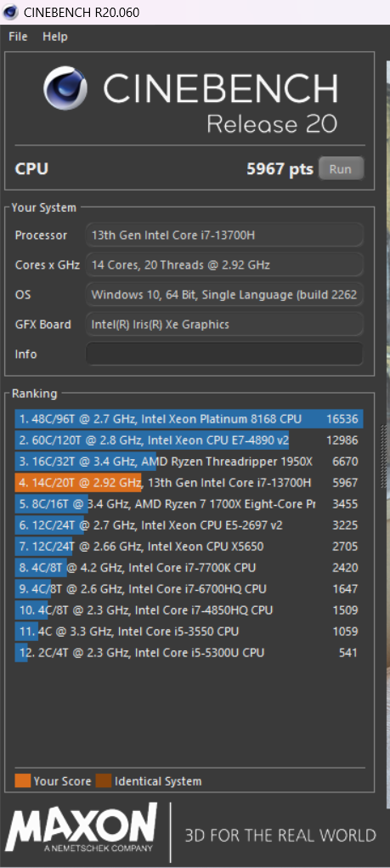
Task: Select ranking row Intel Xeon Platinum 8168
Action: pos(189,419)
